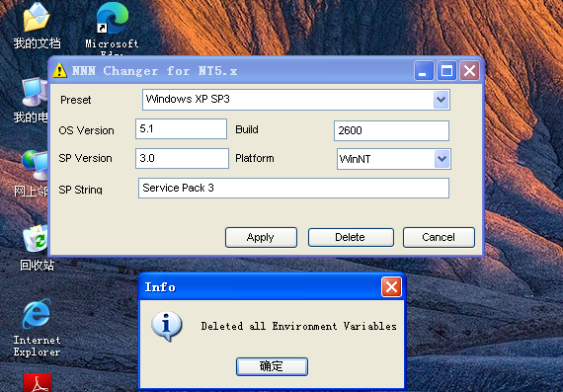Click the Info dialog title text
The width and height of the screenshot is (563, 392).
pos(160,287)
